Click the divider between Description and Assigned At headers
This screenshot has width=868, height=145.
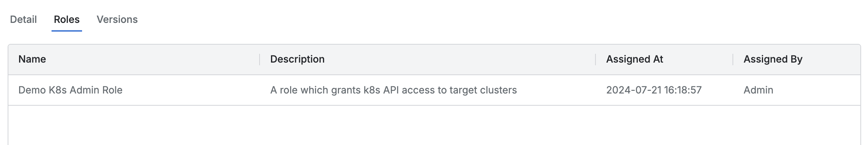click(x=595, y=60)
